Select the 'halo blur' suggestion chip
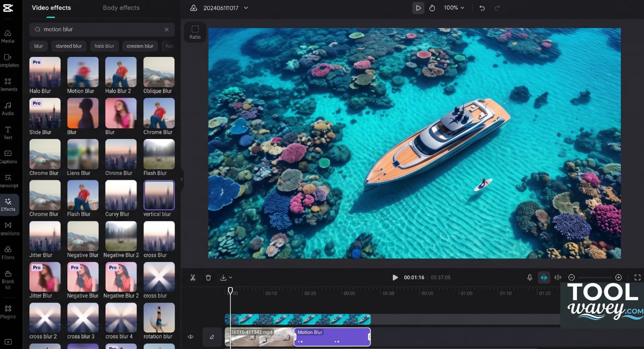The height and width of the screenshot is (349, 644). tap(104, 46)
